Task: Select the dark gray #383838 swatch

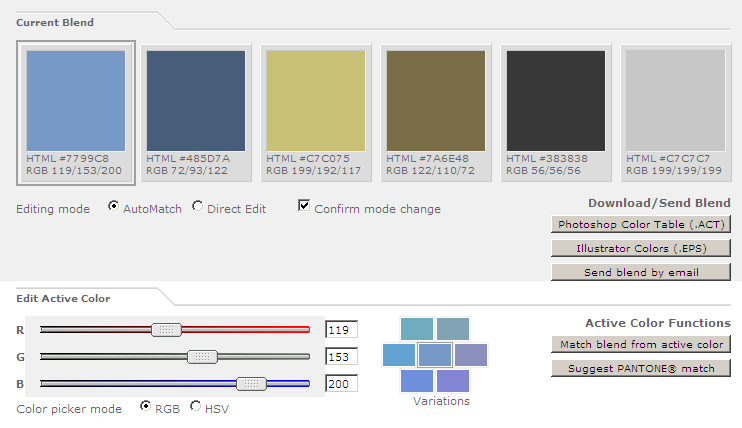Action: [x=556, y=101]
